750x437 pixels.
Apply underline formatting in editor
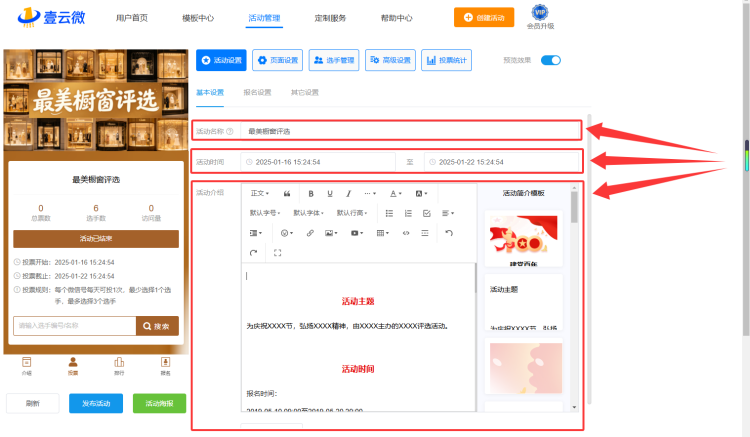pos(330,194)
